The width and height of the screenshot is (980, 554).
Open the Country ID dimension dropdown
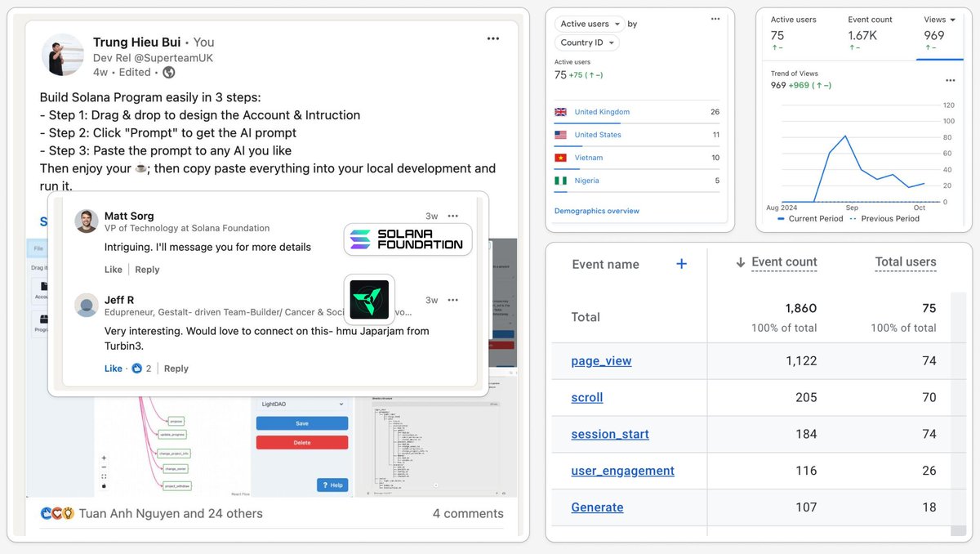click(586, 42)
